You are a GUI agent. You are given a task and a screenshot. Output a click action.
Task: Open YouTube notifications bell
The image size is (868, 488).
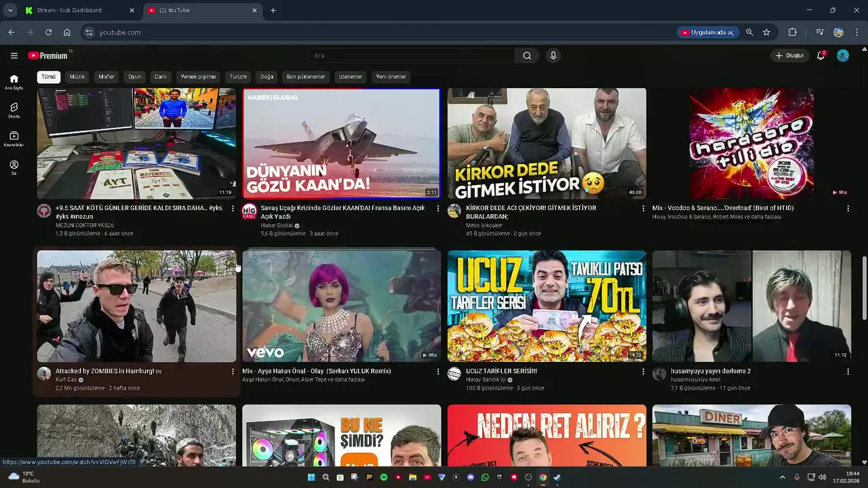pos(821,56)
